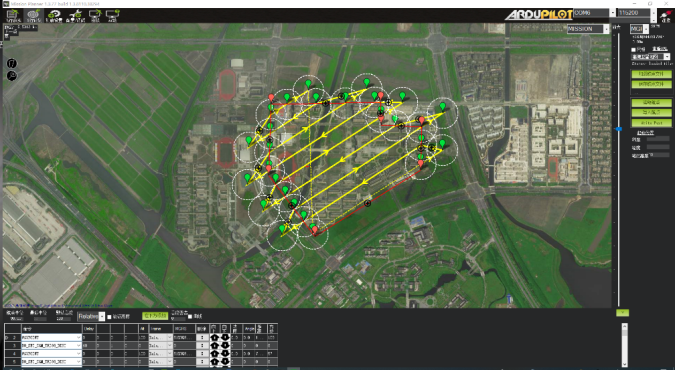The width and height of the screenshot is (675, 370).
Task: Move waypoint 2 up with arrow
Action: 214,337
